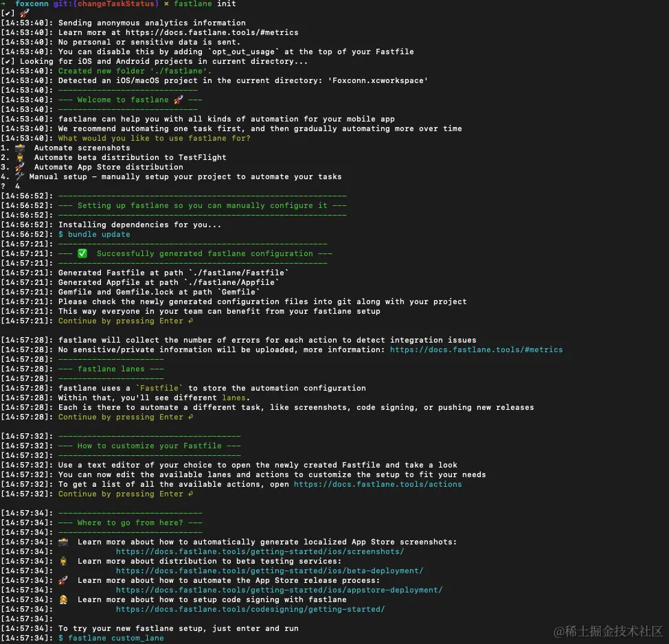Click "Created new folder './fastlane'." text
The height and width of the screenshot is (644, 669).
pos(135,71)
